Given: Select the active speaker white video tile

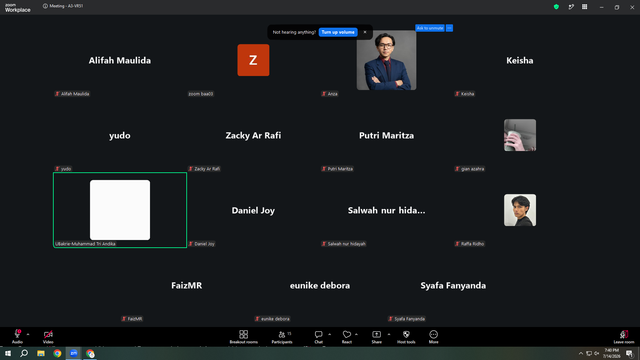Looking at the screenshot, I should click(x=120, y=210).
